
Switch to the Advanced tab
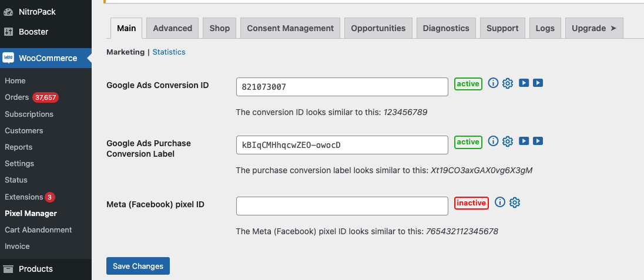173,28
